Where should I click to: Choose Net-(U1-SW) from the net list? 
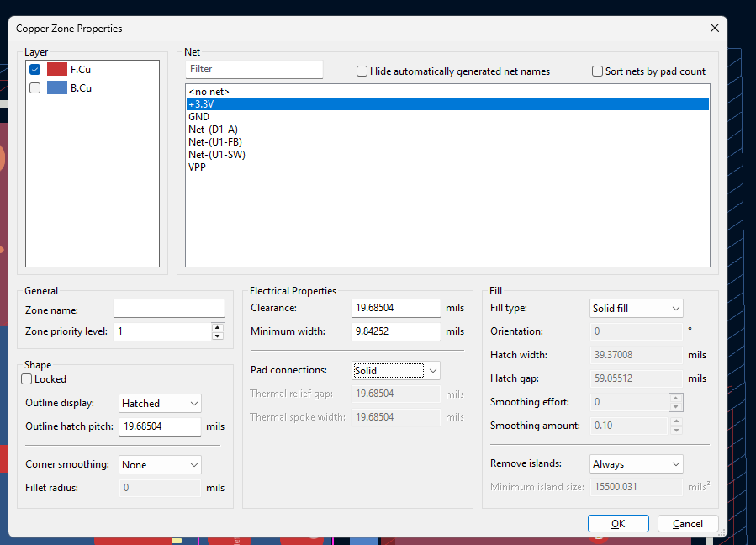pos(217,155)
